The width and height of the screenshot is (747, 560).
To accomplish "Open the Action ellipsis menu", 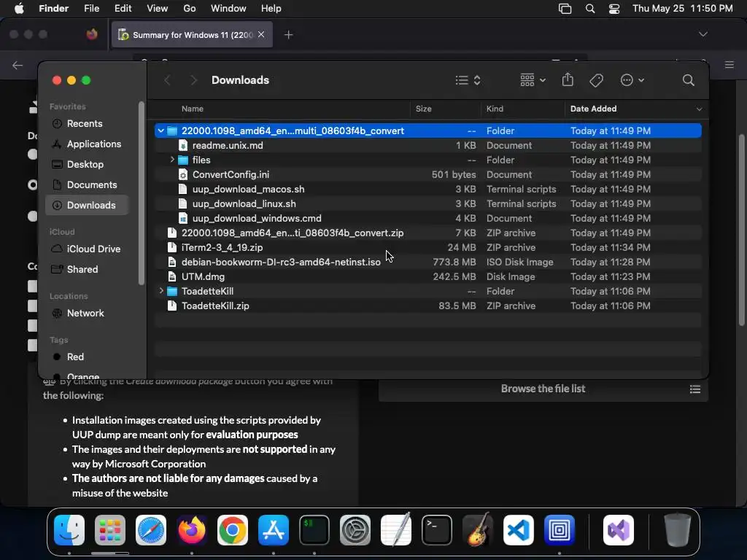I will [632, 80].
